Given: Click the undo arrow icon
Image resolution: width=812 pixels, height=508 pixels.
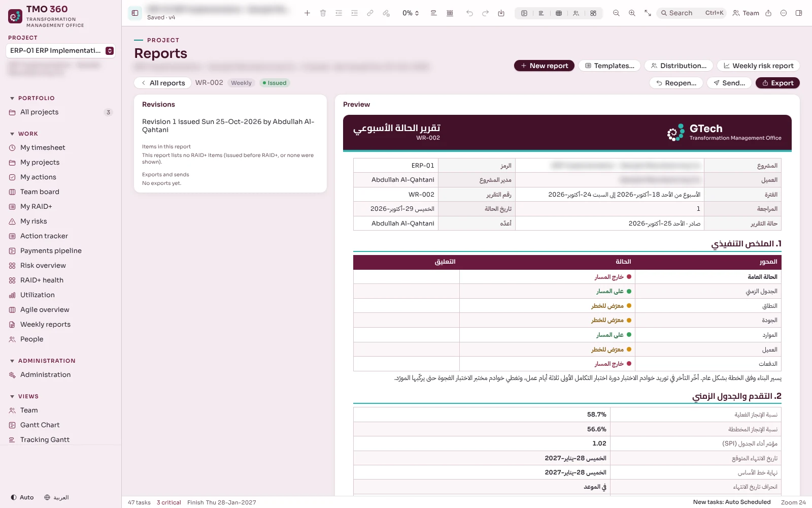Looking at the screenshot, I should click(x=469, y=13).
